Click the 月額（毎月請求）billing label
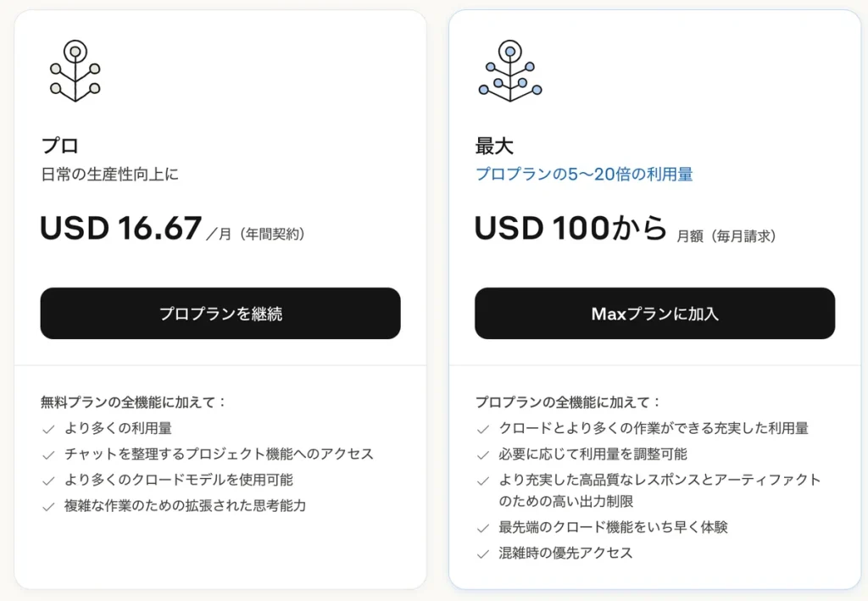The height and width of the screenshot is (601, 868). point(726,237)
